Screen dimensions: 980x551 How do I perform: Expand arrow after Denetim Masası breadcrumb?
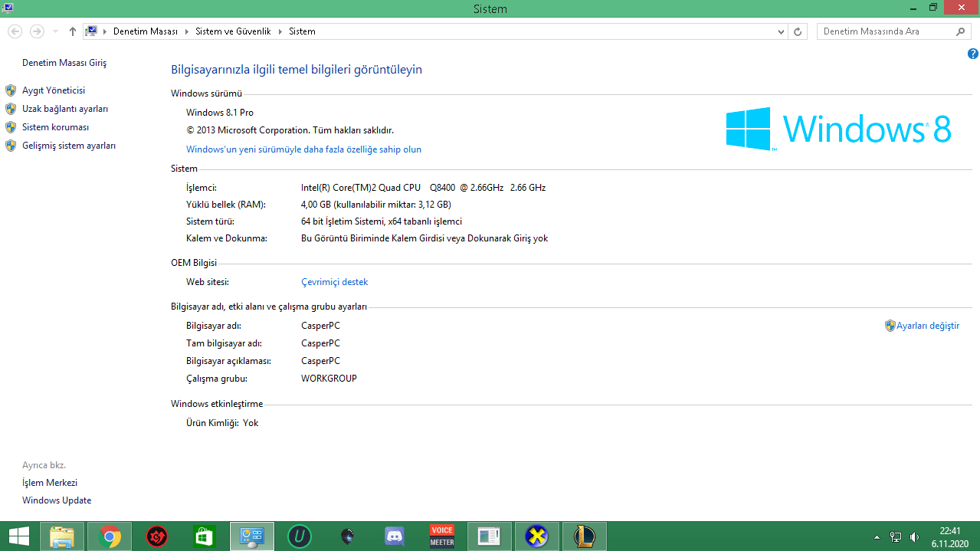pos(186,31)
